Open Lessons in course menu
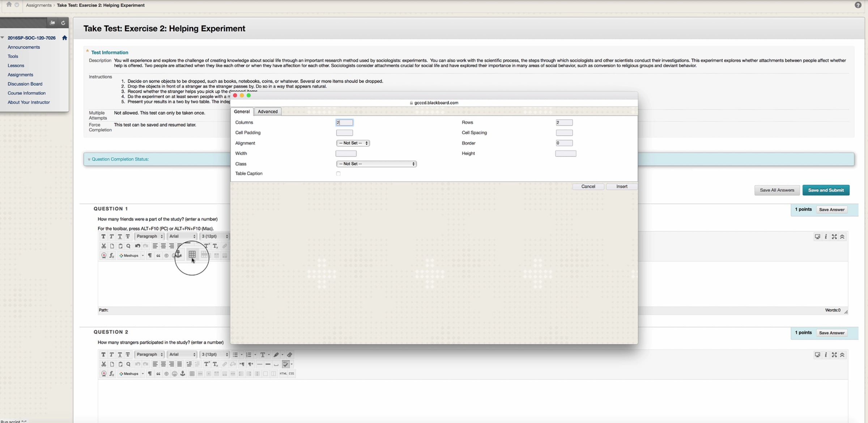The image size is (868, 423). pyautogui.click(x=16, y=65)
